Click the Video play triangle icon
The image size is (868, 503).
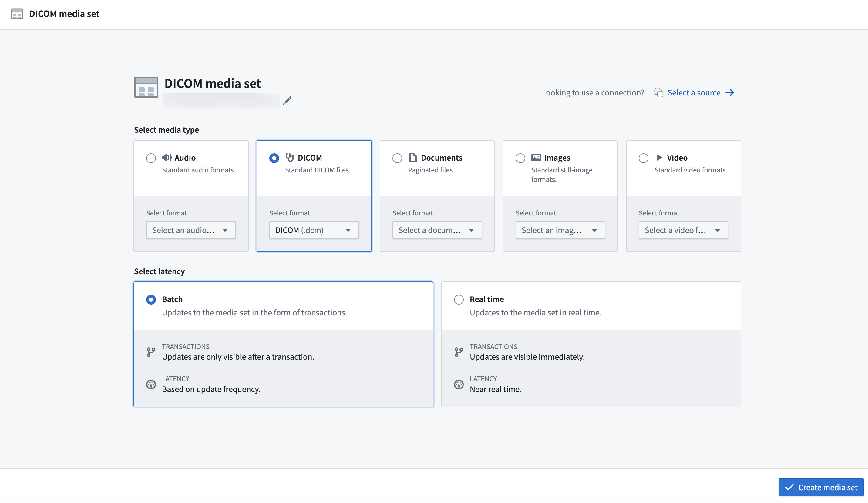tap(659, 158)
